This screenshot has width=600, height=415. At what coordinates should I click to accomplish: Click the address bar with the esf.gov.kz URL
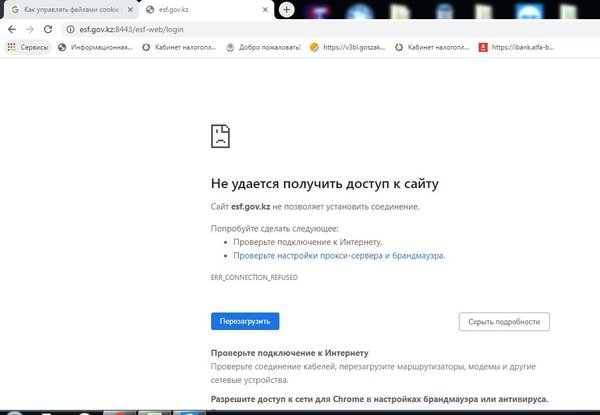pyautogui.click(x=329, y=29)
